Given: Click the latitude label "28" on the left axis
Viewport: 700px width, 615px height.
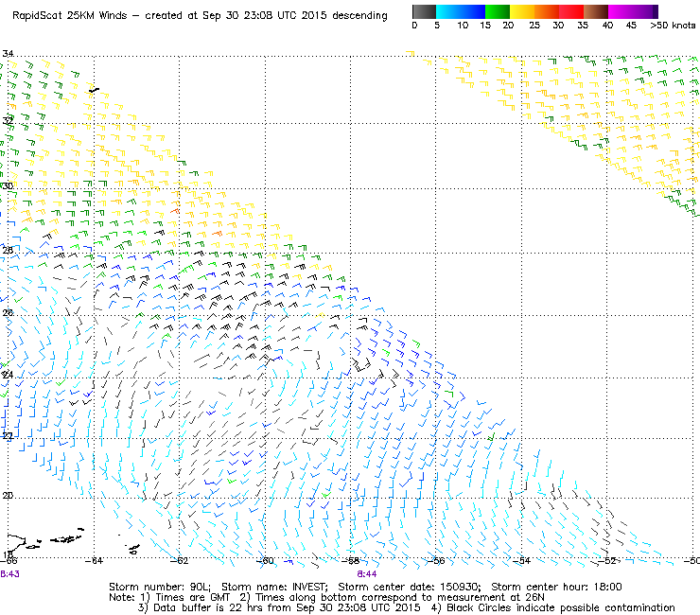Looking at the screenshot, I should [x=8, y=250].
